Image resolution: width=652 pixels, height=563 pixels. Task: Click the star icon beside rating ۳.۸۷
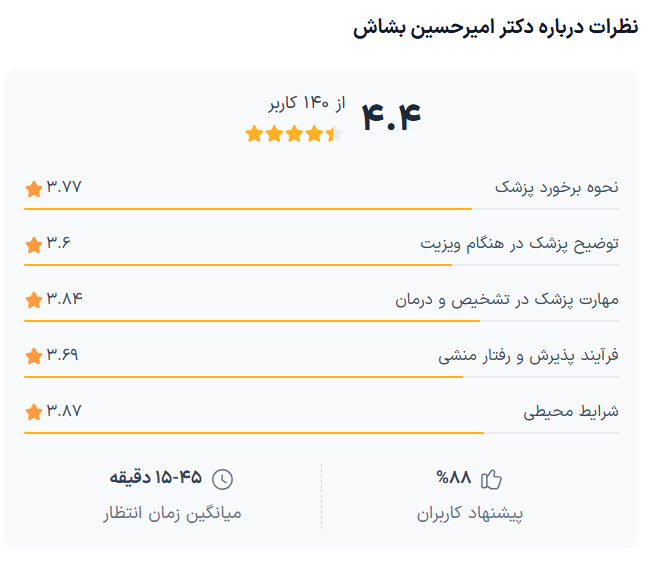pos(33,412)
